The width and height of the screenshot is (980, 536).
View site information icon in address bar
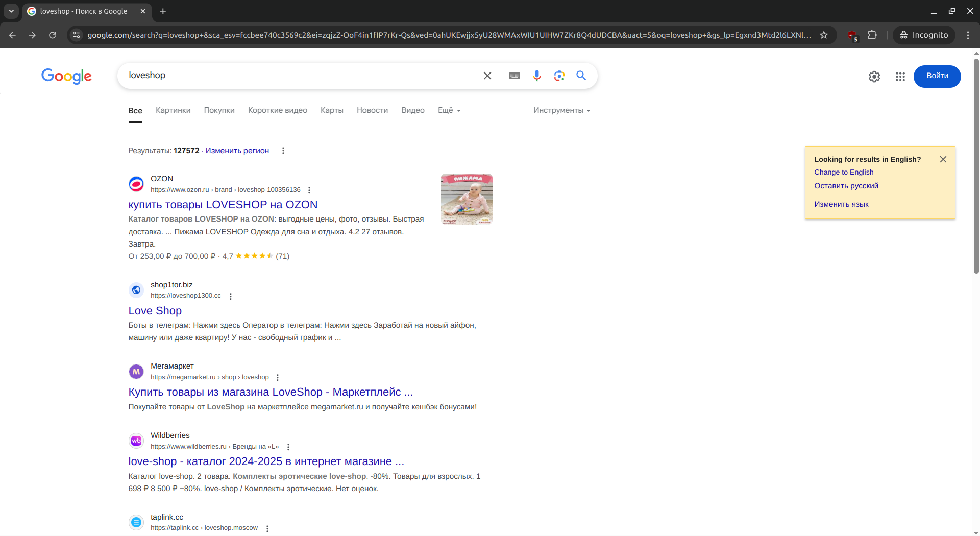(x=77, y=35)
